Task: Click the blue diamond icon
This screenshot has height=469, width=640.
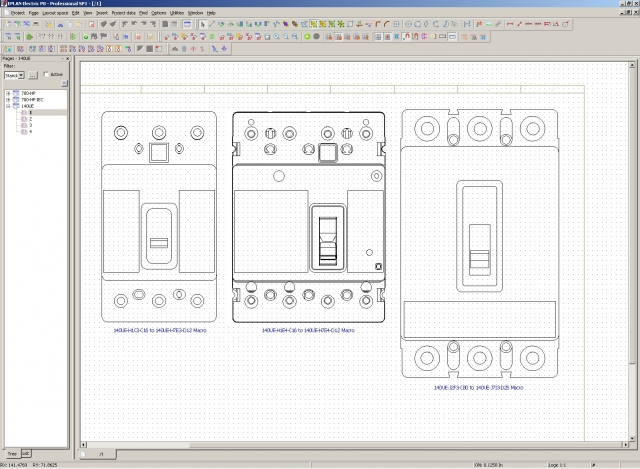Action: [224, 49]
